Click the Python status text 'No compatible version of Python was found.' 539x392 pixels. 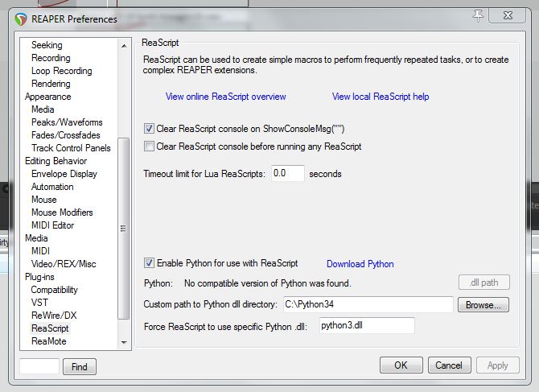[x=267, y=283]
